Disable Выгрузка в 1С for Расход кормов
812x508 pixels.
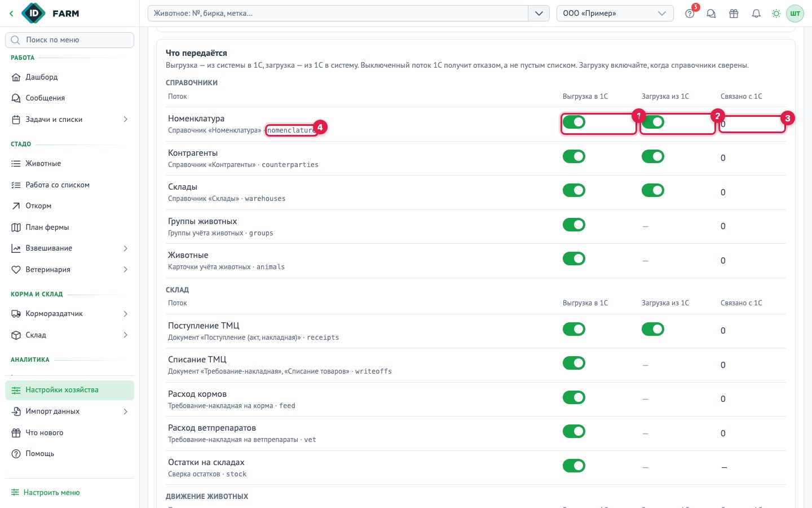pyautogui.click(x=574, y=397)
